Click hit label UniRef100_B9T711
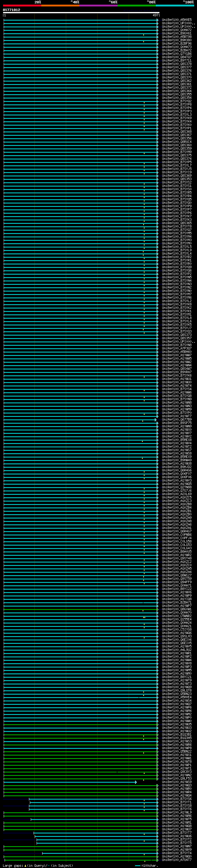 click(x=177, y=61)
